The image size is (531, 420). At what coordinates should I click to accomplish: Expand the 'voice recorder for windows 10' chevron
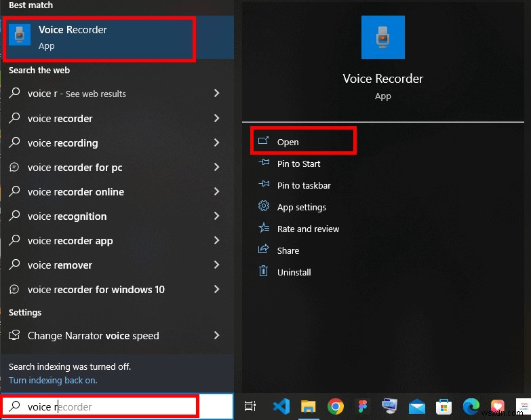tap(217, 289)
